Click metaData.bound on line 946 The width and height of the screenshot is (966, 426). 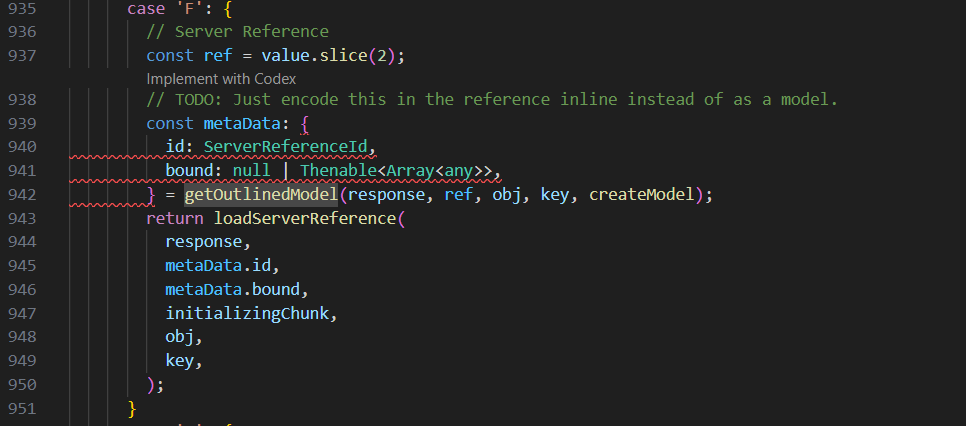(x=232, y=290)
